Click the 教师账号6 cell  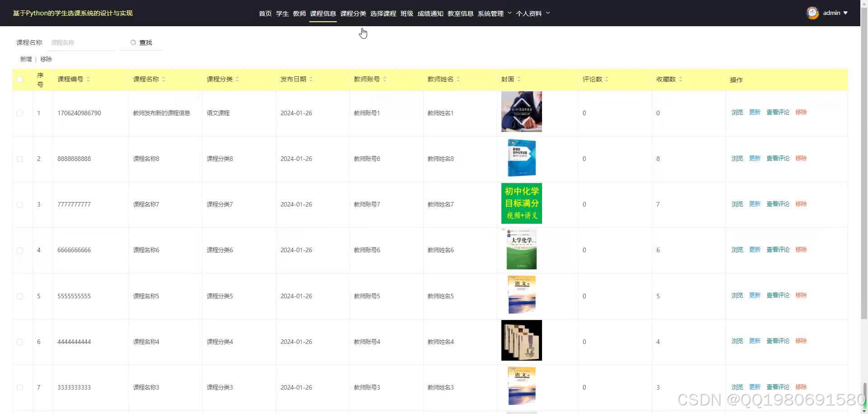click(x=367, y=250)
